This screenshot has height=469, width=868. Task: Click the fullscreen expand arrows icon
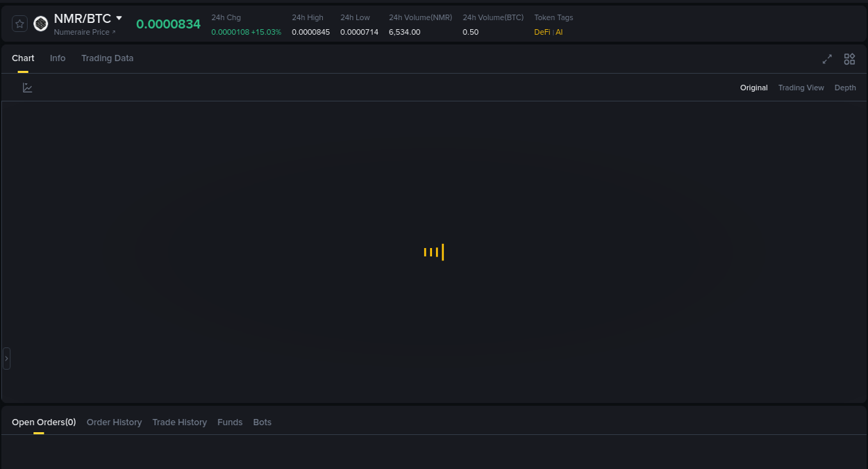(827, 59)
